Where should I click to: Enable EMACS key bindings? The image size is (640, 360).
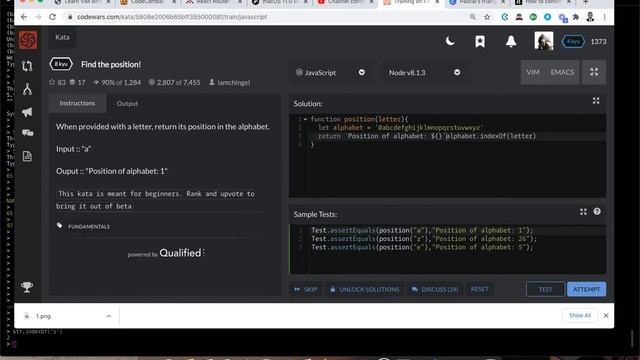(562, 72)
